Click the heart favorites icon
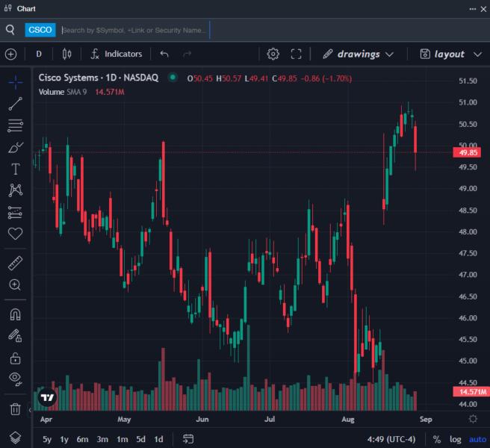This screenshot has height=448, width=490. coord(15,234)
